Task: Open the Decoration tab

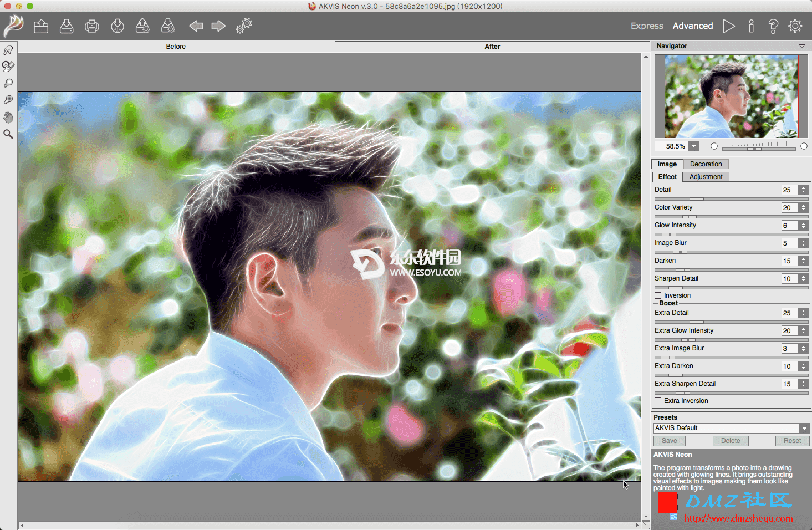Action: click(706, 164)
